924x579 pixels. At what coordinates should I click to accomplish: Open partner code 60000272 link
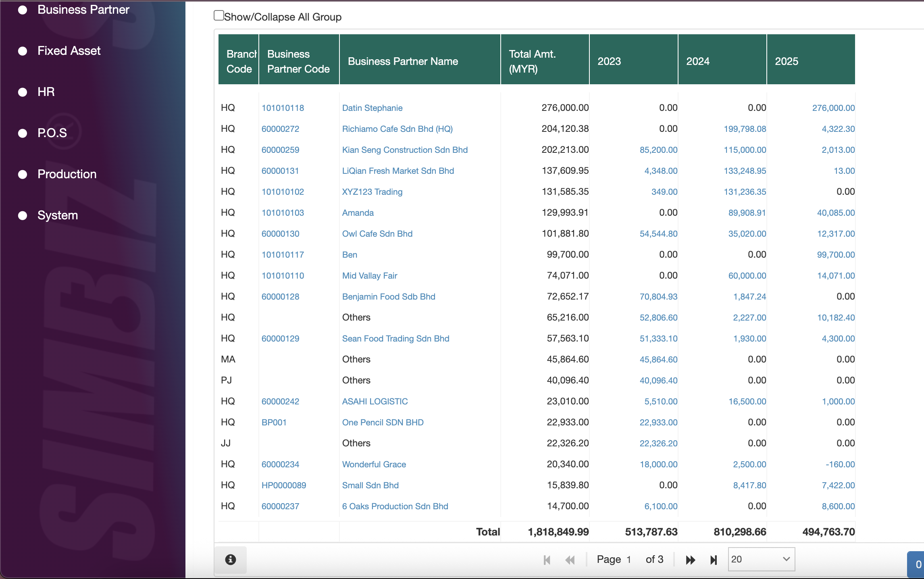click(x=280, y=129)
